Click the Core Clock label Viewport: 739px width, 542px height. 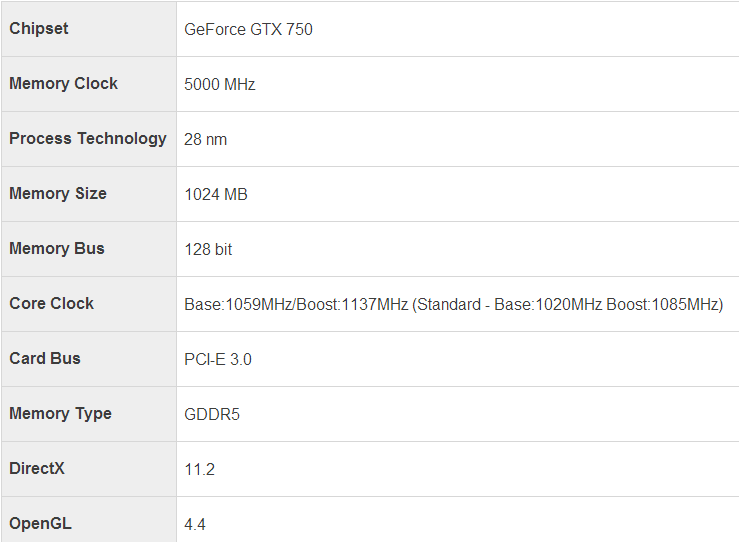click(51, 304)
